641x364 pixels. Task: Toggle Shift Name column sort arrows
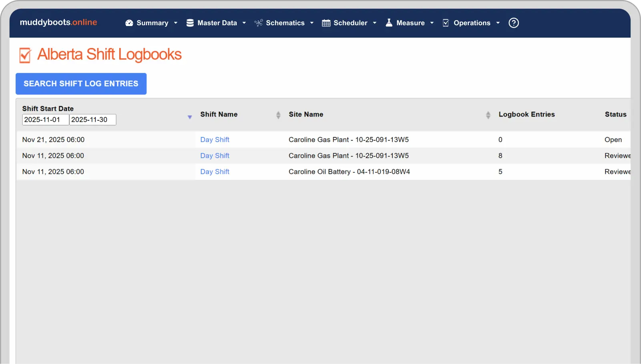click(278, 115)
